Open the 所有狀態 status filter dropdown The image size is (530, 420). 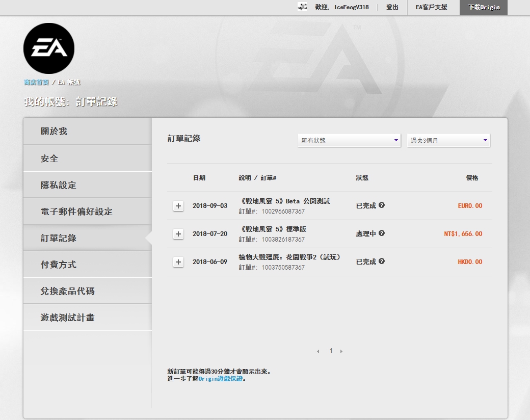coord(349,140)
